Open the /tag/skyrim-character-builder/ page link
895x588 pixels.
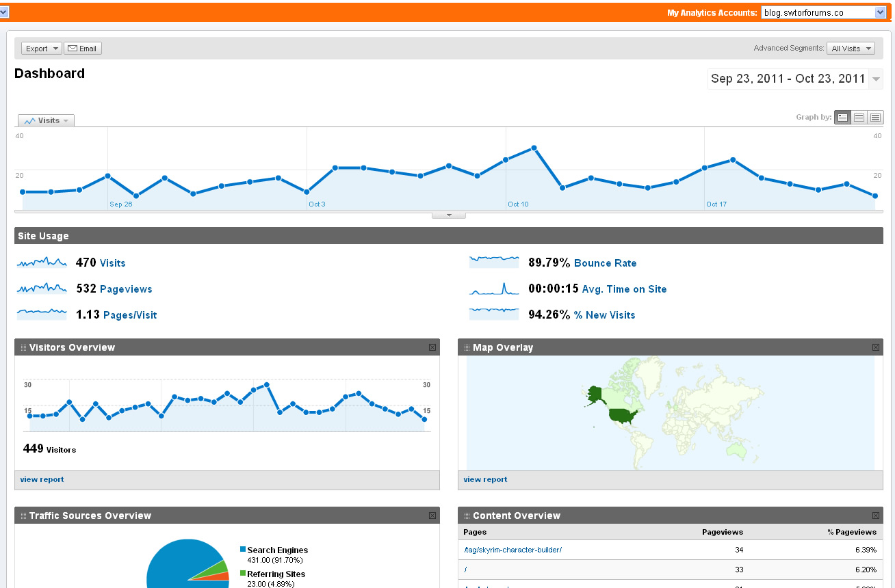coord(513,550)
